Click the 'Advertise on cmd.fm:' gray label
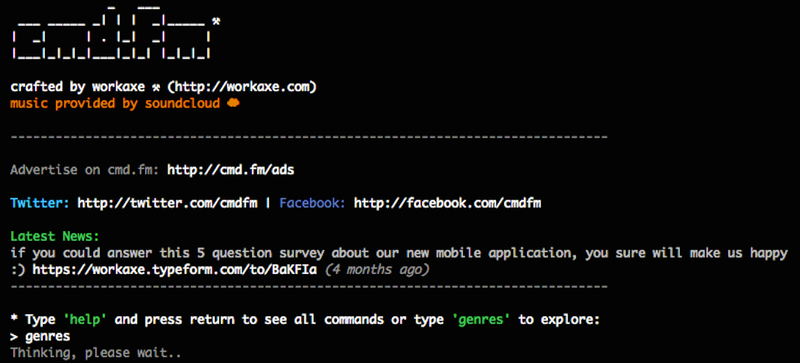The width and height of the screenshot is (800, 363). tap(85, 170)
